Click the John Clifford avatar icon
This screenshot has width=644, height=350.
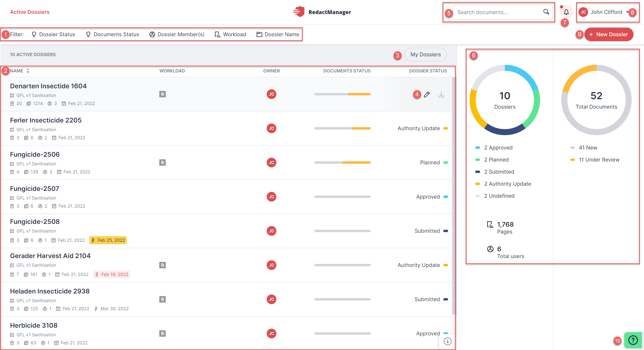coord(583,12)
